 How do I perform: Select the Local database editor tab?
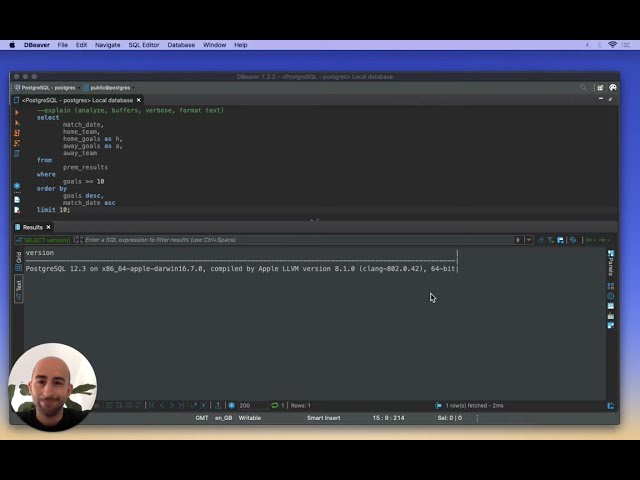click(77, 100)
